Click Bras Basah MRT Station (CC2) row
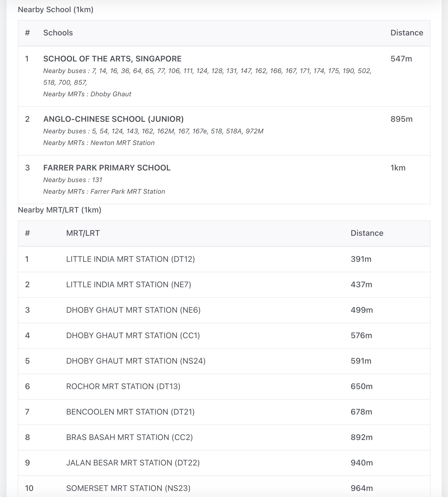Screen dimensions: 448x497 tap(130, 437)
